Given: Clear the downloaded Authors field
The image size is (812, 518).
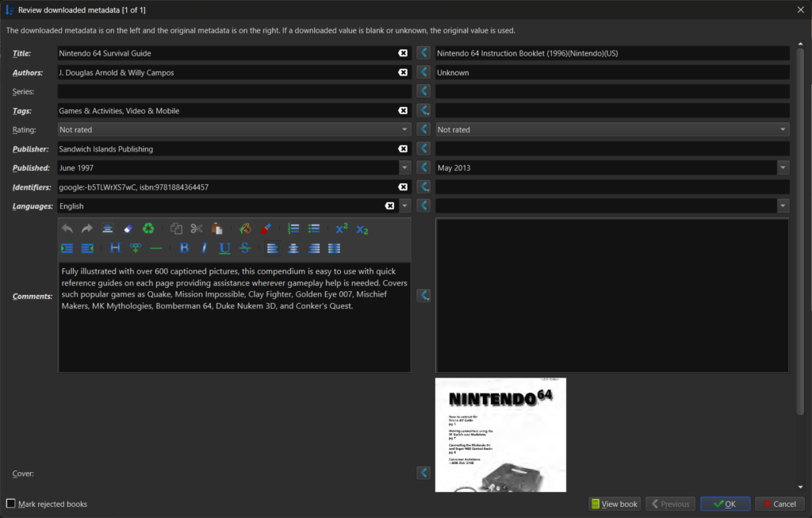Looking at the screenshot, I should (x=403, y=72).
